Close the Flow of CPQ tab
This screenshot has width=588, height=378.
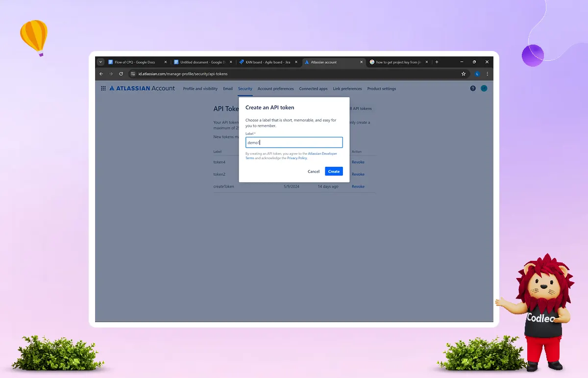click(x=165, y=62)
